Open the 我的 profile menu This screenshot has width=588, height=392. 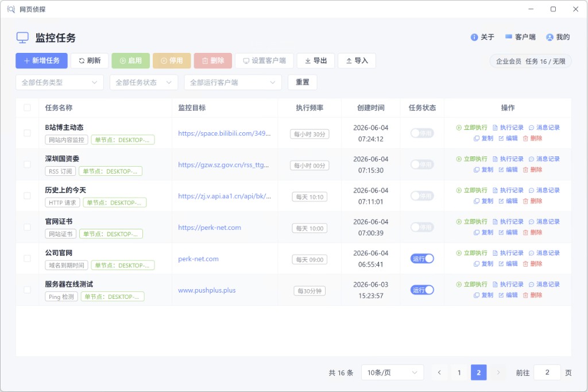558,37
